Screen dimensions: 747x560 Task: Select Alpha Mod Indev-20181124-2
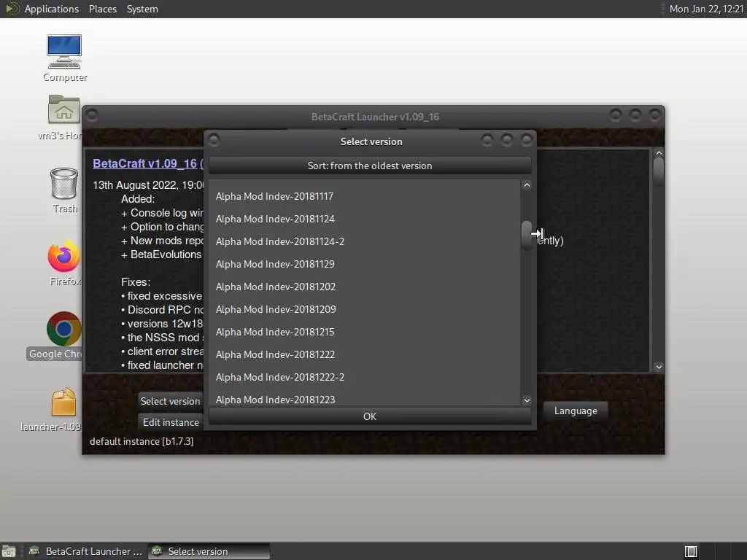coord(365,241)
